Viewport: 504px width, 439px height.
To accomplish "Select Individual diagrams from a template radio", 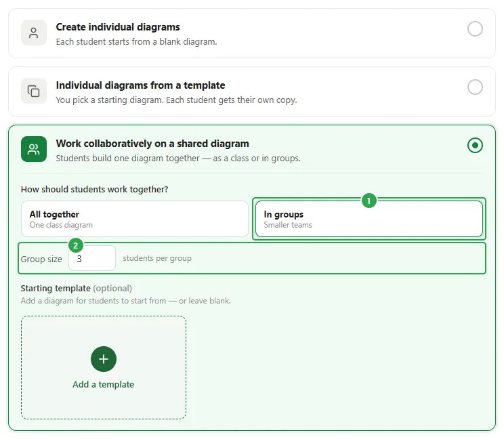I will (475, 87).
